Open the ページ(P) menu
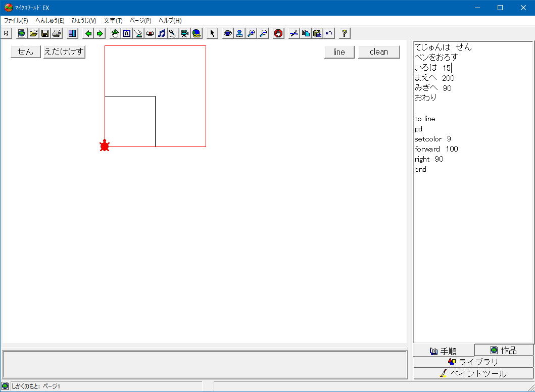The height and width of the screenshot is (392, 535). tap(140, 21)
